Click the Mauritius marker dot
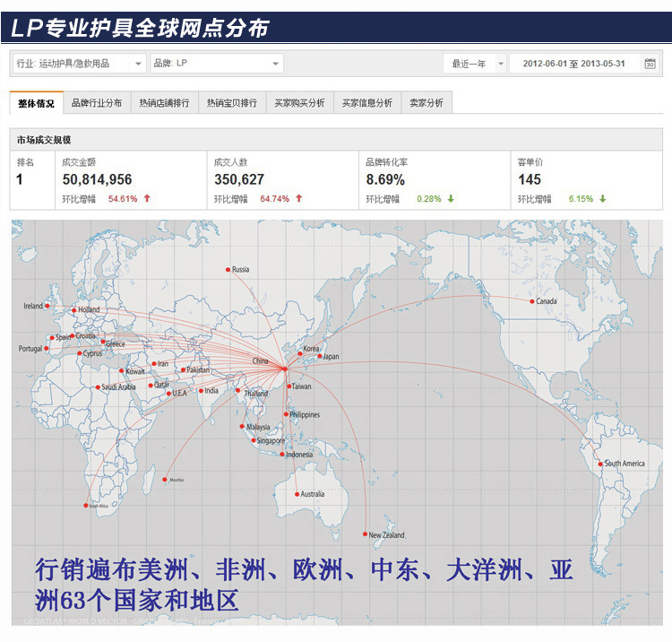This screenshot has width=672, height=642. 165,480
